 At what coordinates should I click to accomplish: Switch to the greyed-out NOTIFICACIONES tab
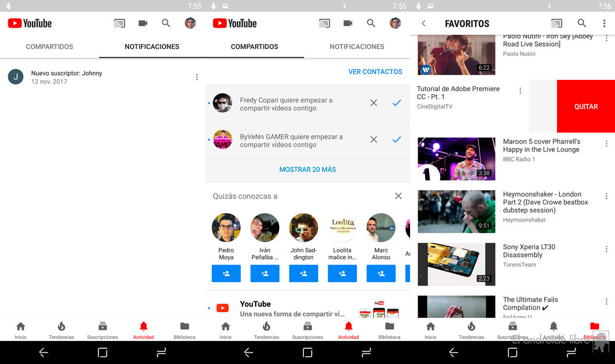coord(357,47)
